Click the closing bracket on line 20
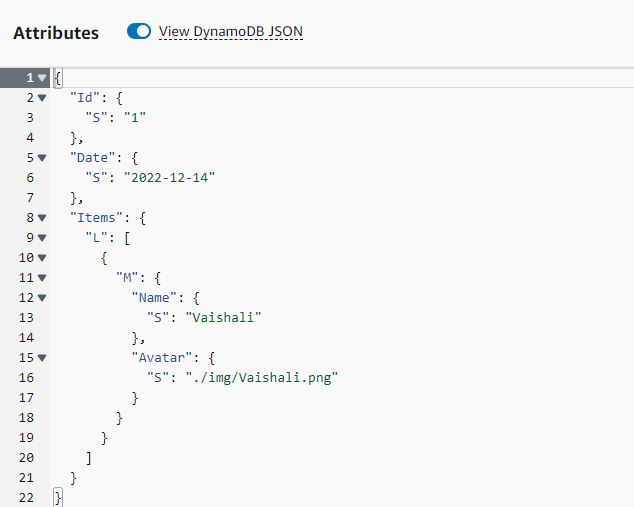 coord(89,458)
